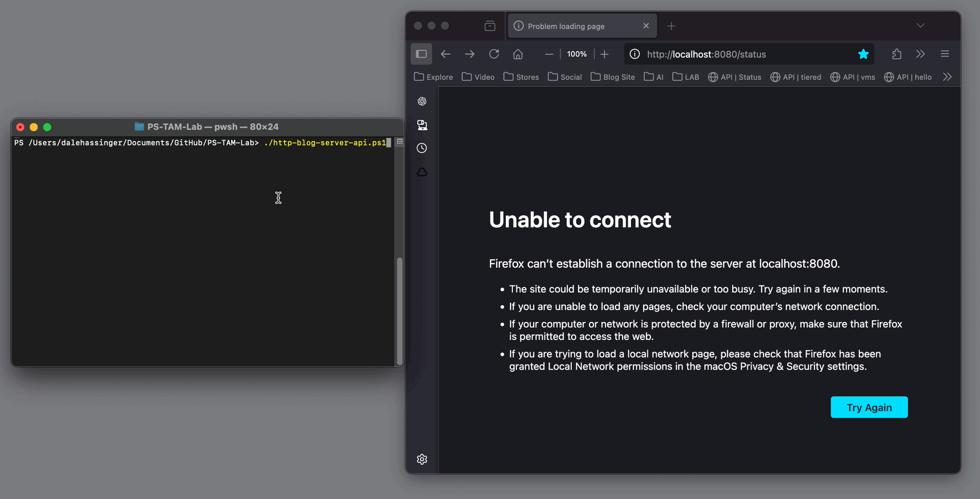
Task: Click the terminal window scrollbar
Action: (x=400, y=309)
